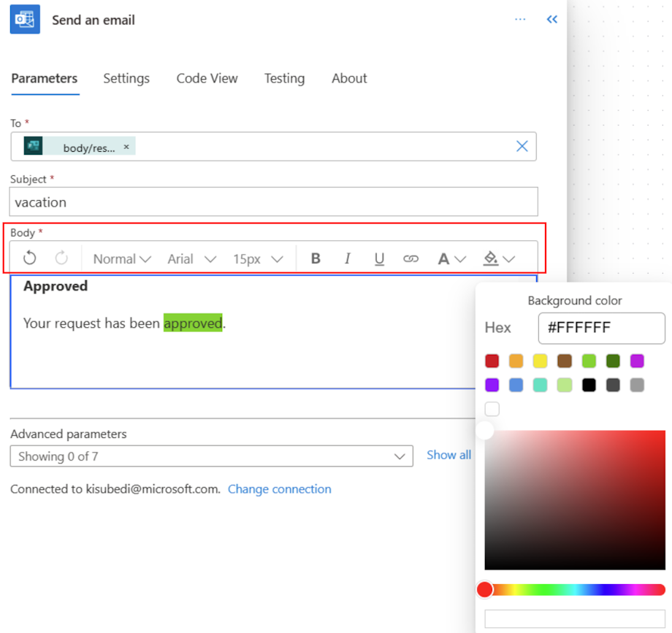Collapse the action pane with double-chevron icon
The height and width of the screenshot is (633, 672).
[x=552, y=19]
